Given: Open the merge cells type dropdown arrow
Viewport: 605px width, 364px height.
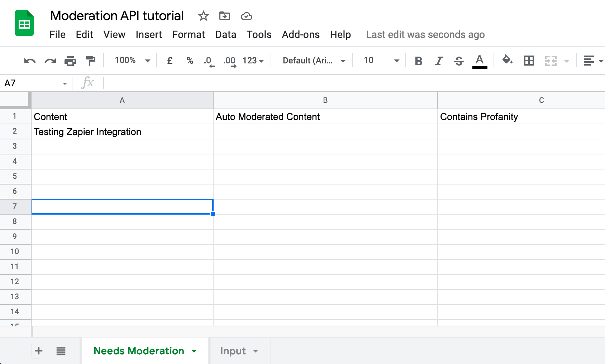Looking at the screenshot, I should click(567, 61).
